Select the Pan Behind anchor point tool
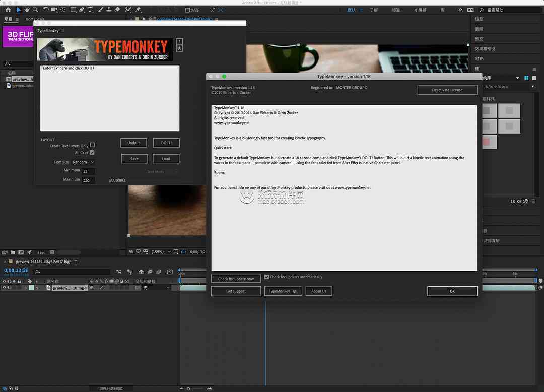The height and width of the screenshot is (392, 544). [63, 10]
